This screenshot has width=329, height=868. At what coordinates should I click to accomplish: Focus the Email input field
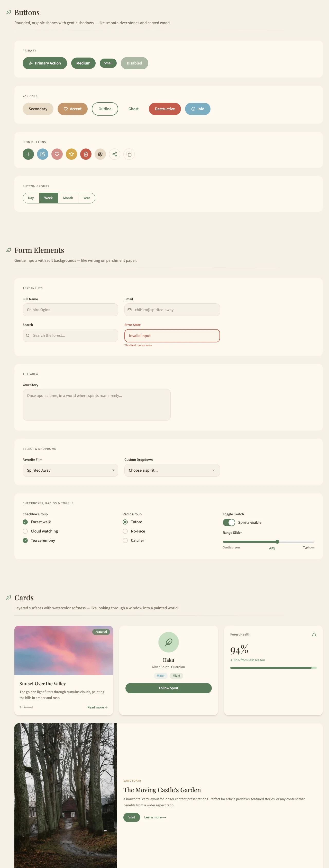(x=172, y=310)
